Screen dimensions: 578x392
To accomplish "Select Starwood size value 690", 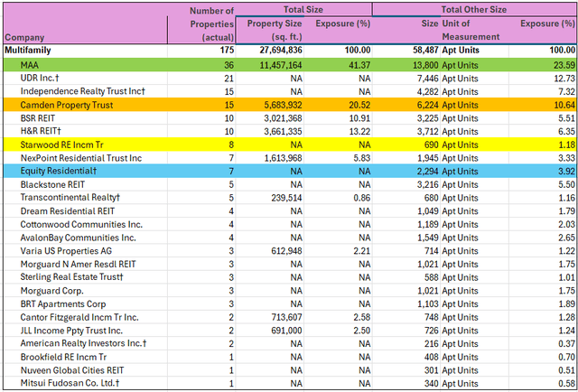I will tap(432, 145).
